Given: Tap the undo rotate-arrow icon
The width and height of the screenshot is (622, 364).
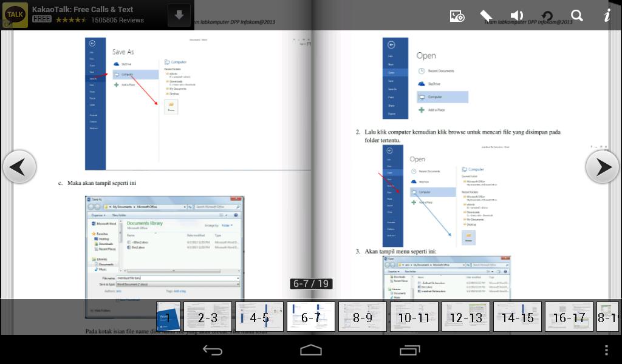Looking at the screenshot, I should (547, 16).
